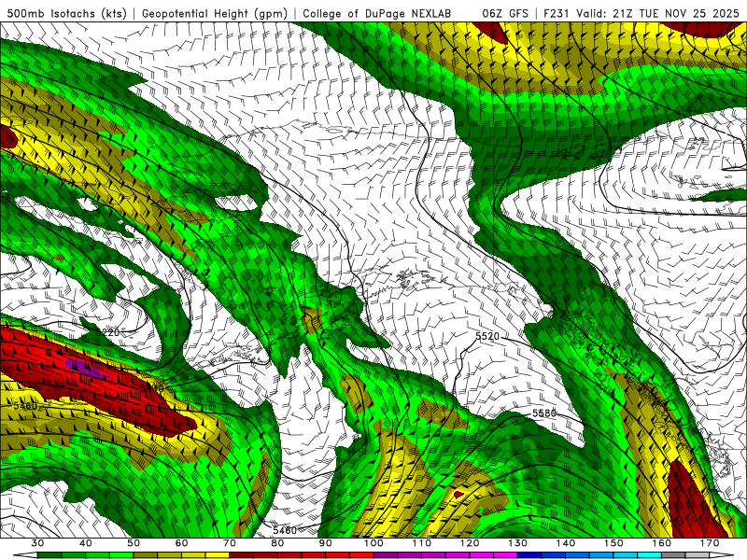Click the 5460 contour label at left edge
The image size is (747, 560).
click(25, 406)
